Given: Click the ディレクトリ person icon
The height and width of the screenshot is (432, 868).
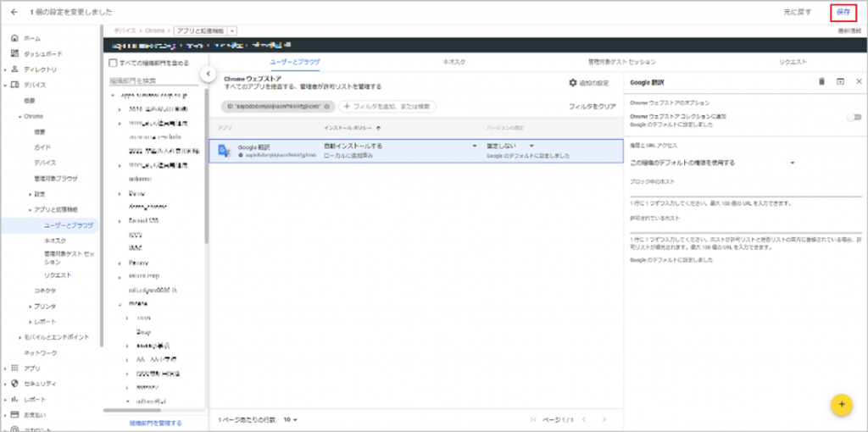Looking at the screenshot, I should 15,69.
